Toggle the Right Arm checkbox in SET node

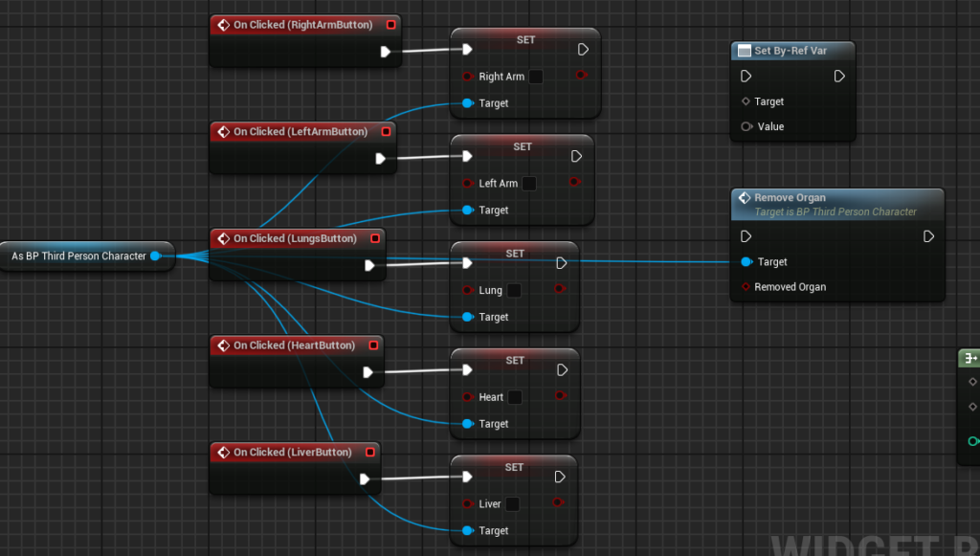pos(536,77)
